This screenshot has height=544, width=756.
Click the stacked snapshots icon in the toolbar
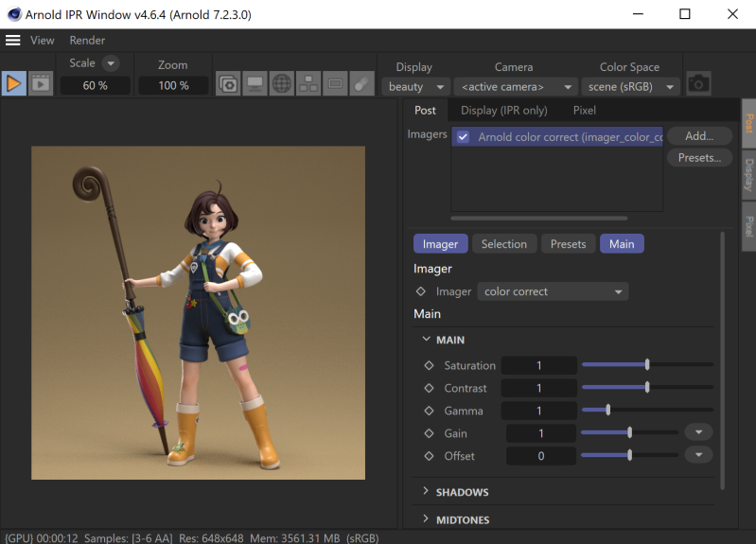pyautogui.click(x=228, y=84)
